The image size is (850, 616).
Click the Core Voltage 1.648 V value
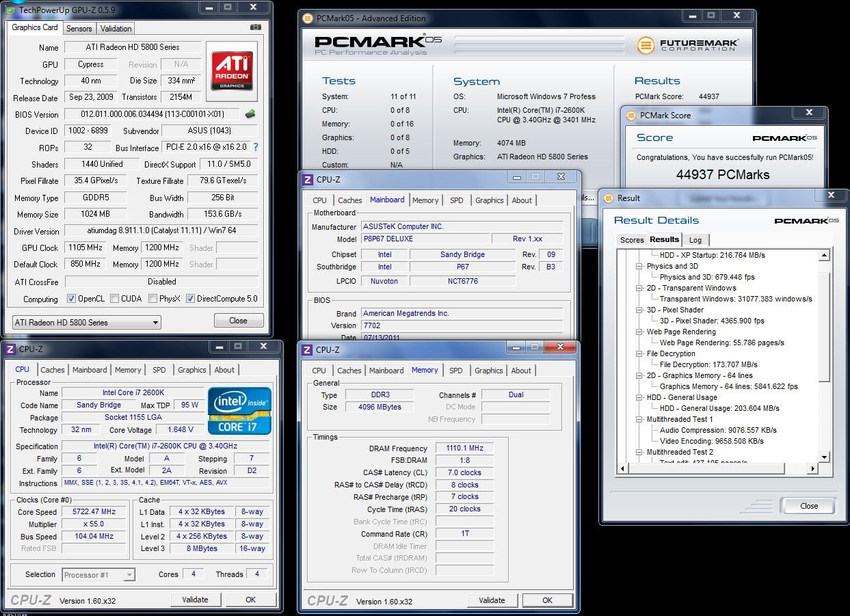click(179, 430)
